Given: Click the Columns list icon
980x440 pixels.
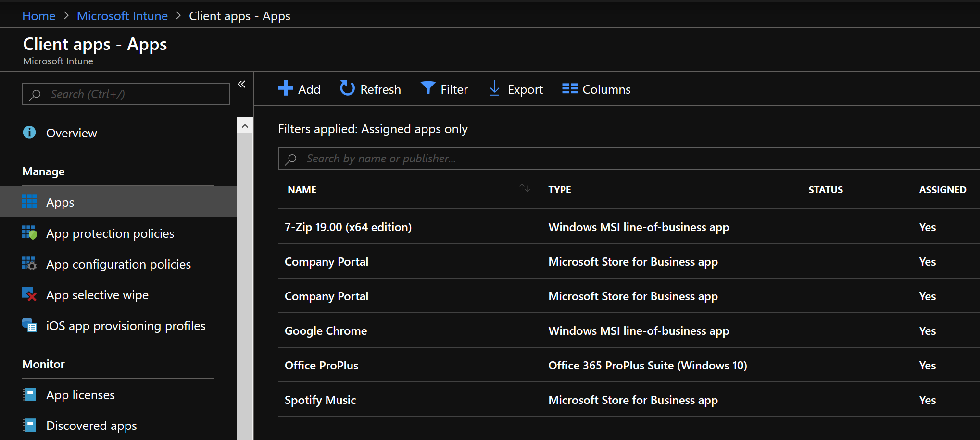Looking at the screenshot, I should (569, 88).
